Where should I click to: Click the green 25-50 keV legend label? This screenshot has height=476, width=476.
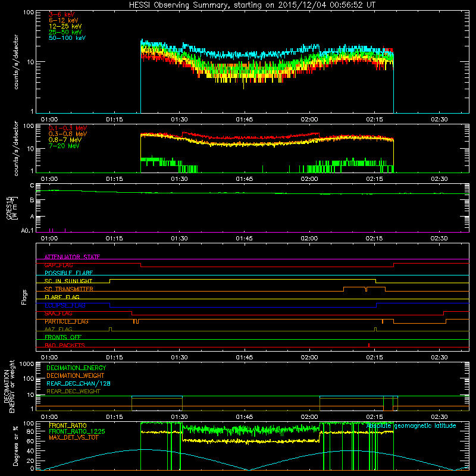coord(65,32)
